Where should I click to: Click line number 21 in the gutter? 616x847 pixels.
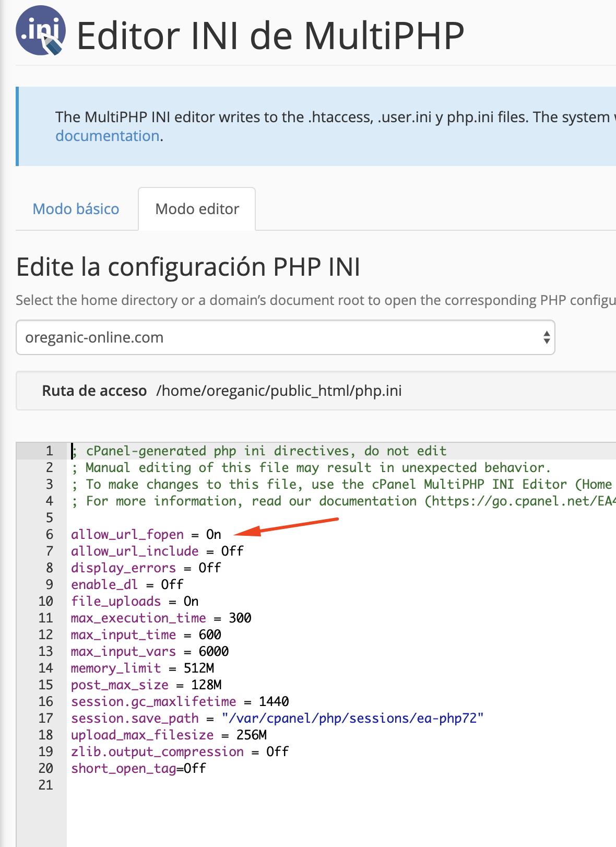tap(46, 785)
